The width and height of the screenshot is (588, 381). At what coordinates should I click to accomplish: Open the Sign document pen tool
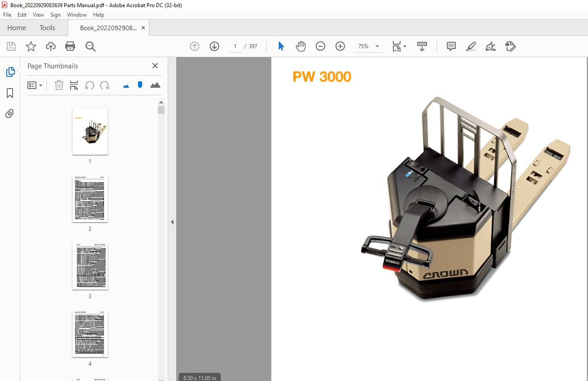[x=491, y=46]
